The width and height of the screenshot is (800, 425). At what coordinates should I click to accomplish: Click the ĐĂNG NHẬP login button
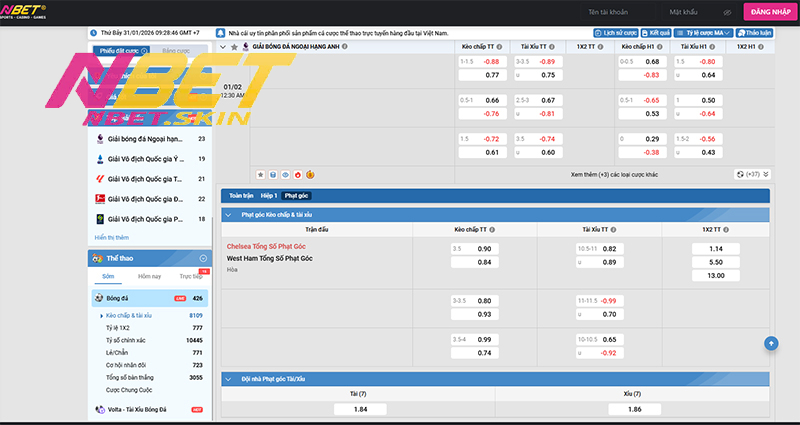770,12
